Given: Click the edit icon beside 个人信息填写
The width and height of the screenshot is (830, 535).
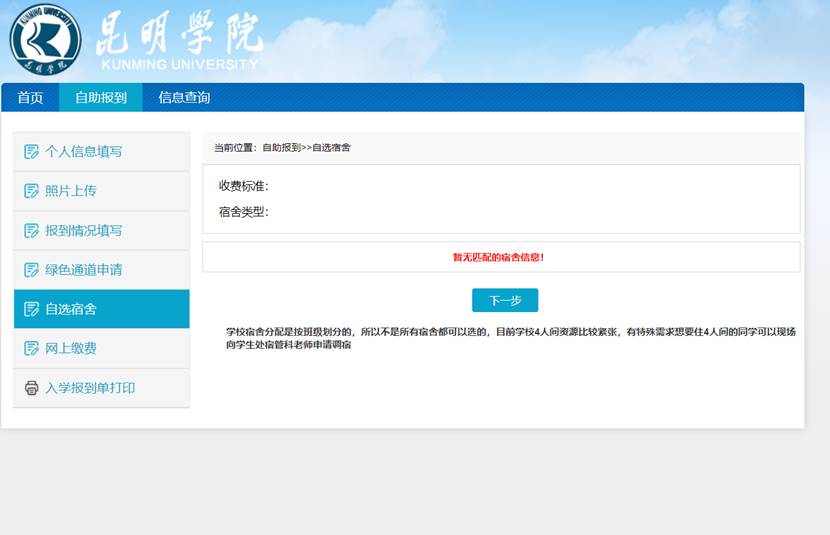Looking at the screenshot, I should [x=31, y=152].
